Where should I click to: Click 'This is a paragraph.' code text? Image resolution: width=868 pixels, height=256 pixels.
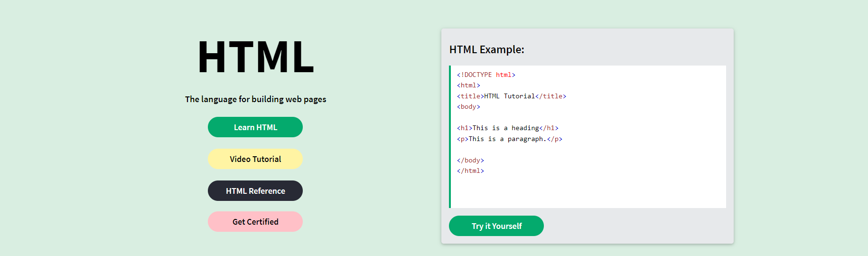click(x=507, y=139)
